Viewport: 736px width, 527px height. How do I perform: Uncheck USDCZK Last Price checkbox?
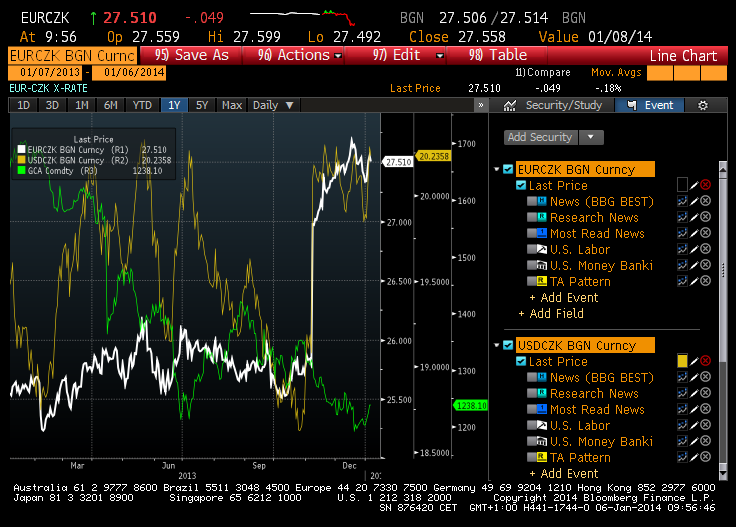[521, 361]
